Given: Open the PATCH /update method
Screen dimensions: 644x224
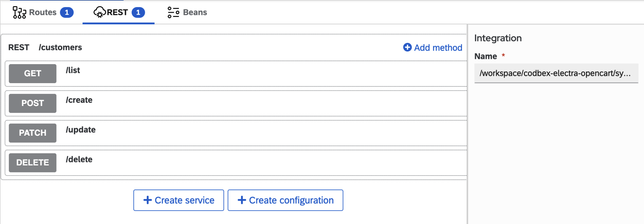Looking at the screenshot, I should (x=236, y=133).
